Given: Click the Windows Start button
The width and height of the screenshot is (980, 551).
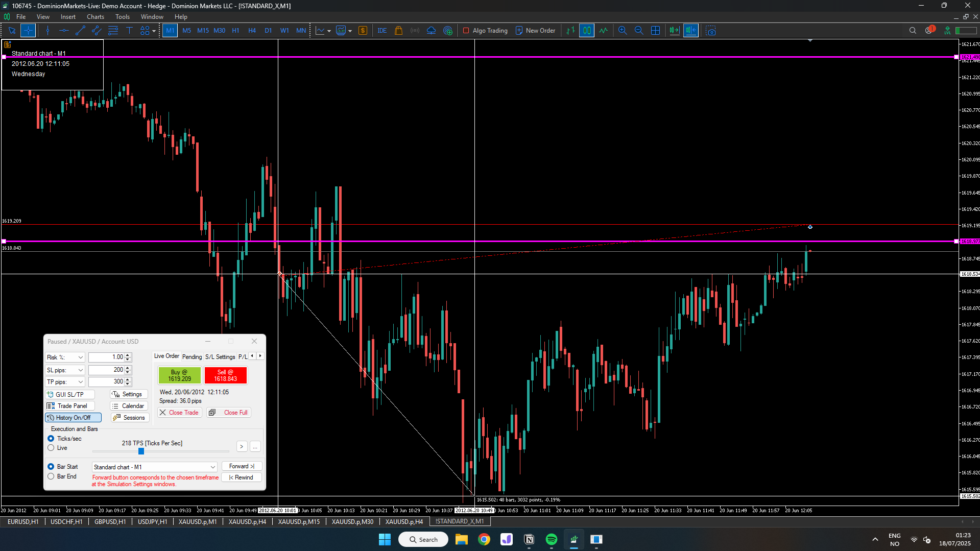Looking at the screenshot, I should pos(385,539).
